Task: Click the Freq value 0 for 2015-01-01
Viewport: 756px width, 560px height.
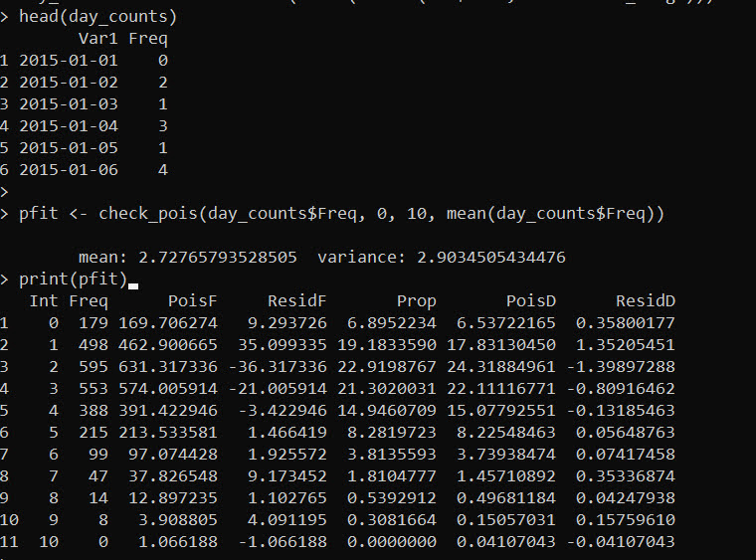Action: [x=163, y=61]
